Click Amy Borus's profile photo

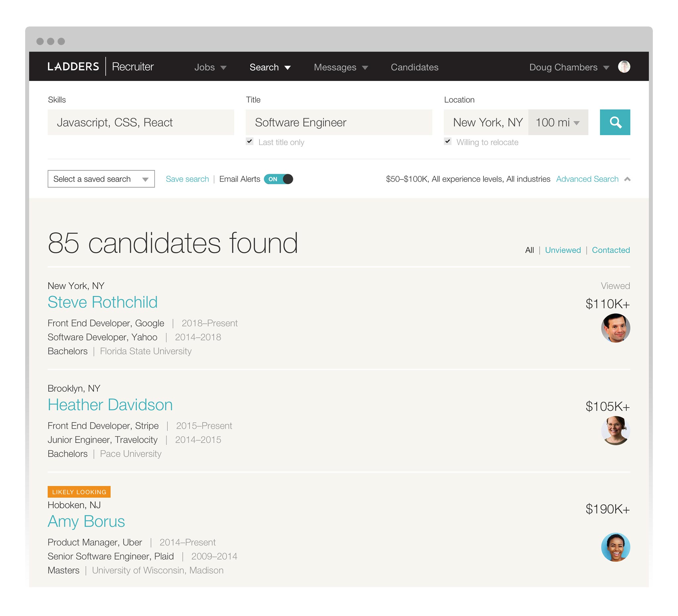615,547
